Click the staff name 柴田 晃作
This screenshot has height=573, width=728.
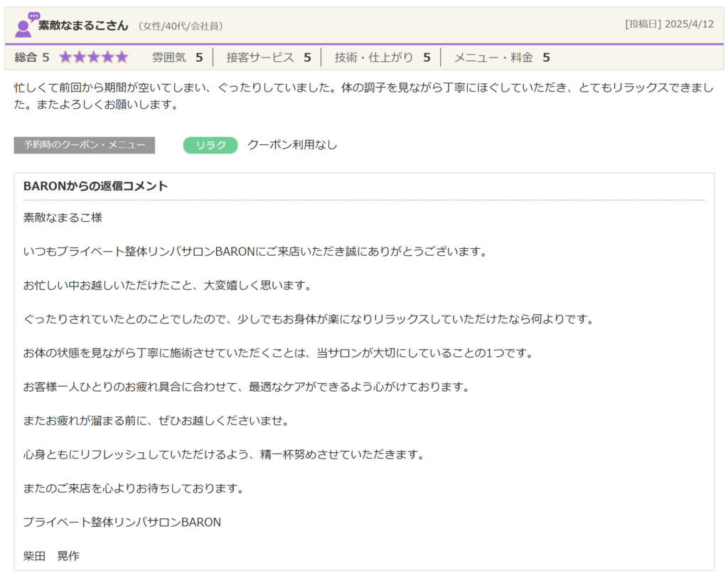point(51,556)
